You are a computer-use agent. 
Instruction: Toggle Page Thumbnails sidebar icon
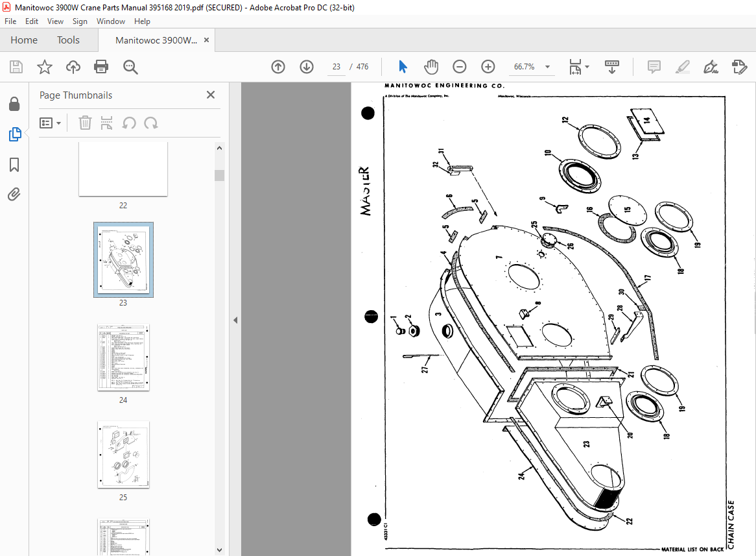[x=15, y=134]
